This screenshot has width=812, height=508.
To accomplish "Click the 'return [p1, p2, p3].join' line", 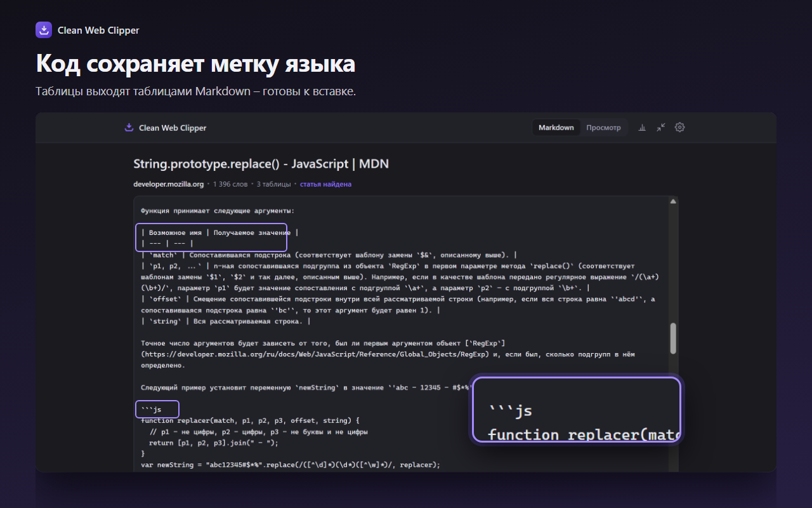I will (x=213, y=443).
